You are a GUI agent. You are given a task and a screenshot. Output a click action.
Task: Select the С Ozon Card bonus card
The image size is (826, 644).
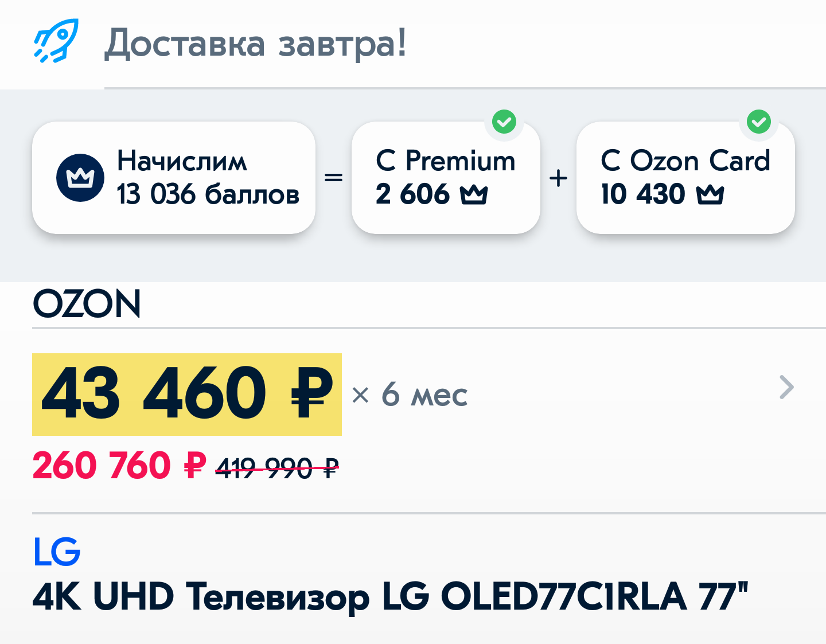pyautogui.click(x=685, y=178)
